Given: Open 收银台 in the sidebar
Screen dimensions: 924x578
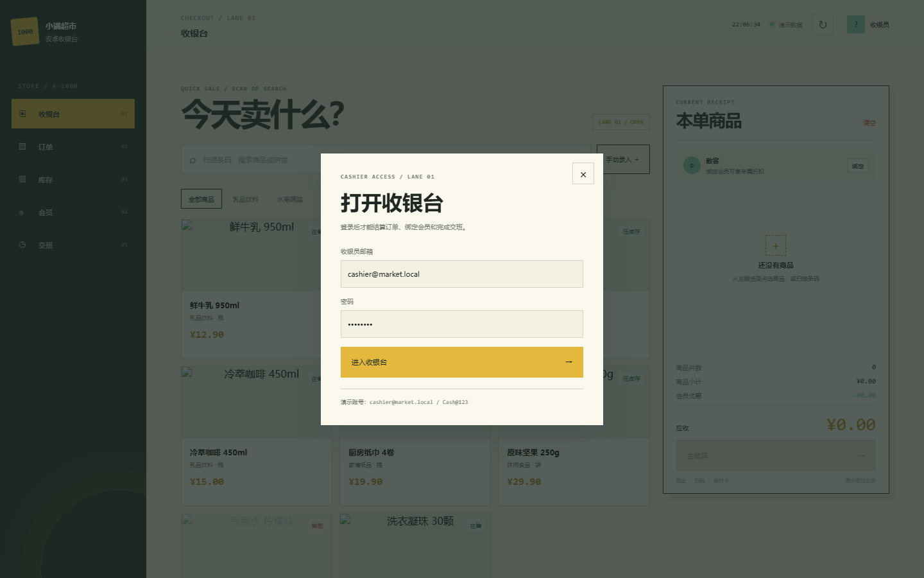Looking at the screenshot, I should click(x=73, y=114).
